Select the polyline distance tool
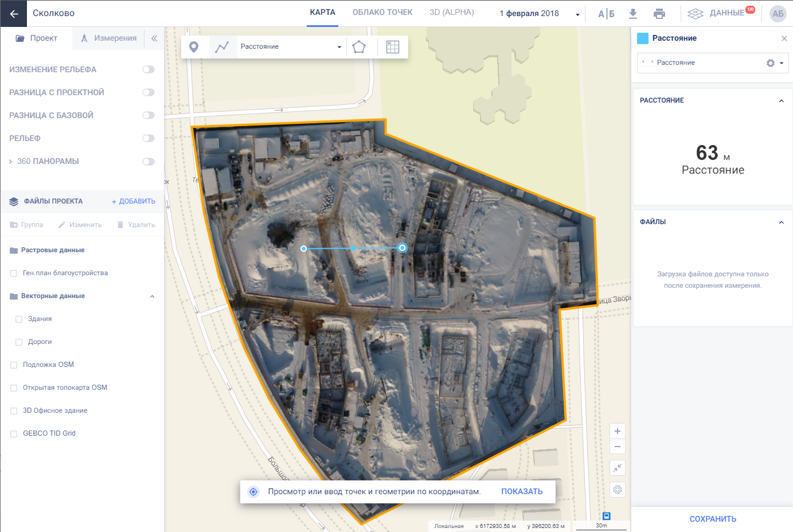 [x=222, y=47]
